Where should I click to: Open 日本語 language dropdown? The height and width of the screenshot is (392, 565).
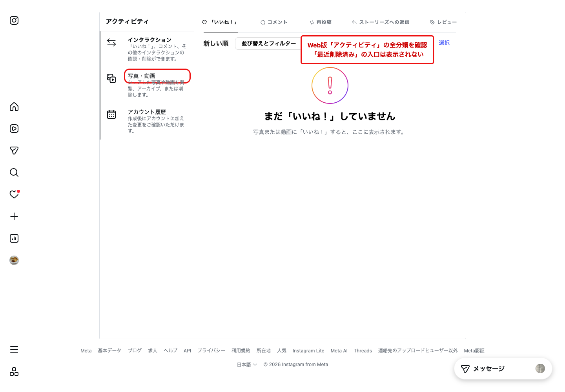click(x=247, y=365)
